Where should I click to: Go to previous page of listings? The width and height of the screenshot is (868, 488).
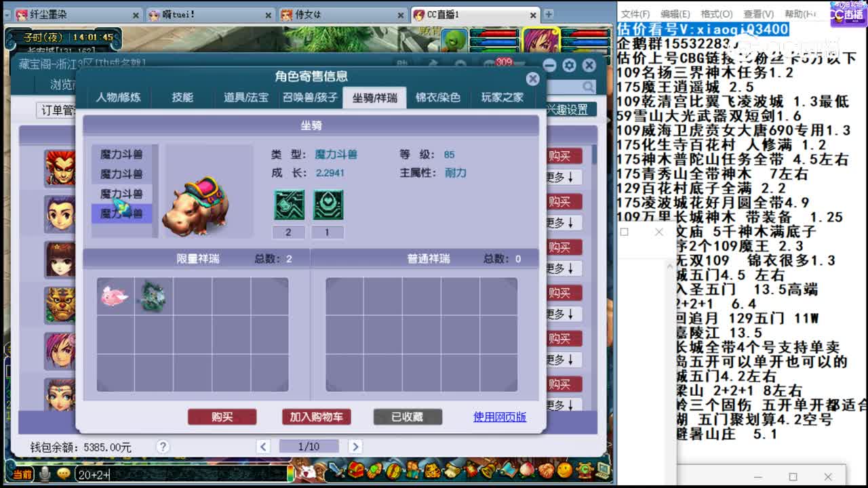263,447
